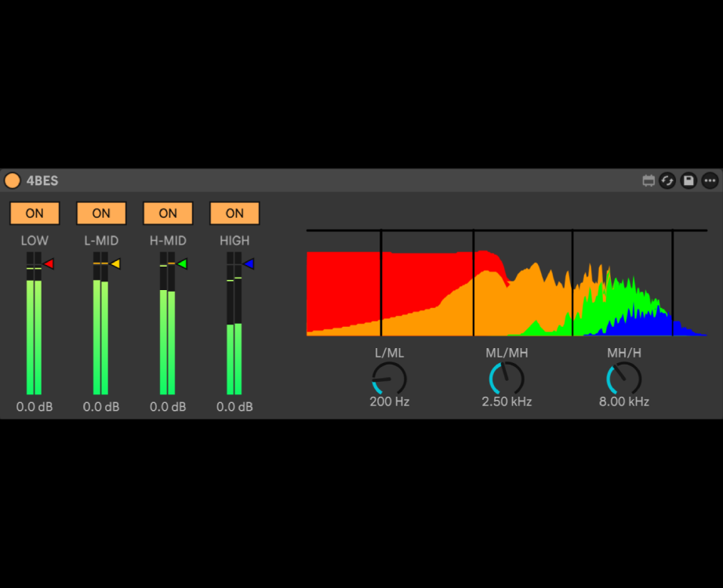The height and width of the screenshot is (588, 723).
Task: Click the hot-swap preset arrows icon
Action: click(667, 181)
